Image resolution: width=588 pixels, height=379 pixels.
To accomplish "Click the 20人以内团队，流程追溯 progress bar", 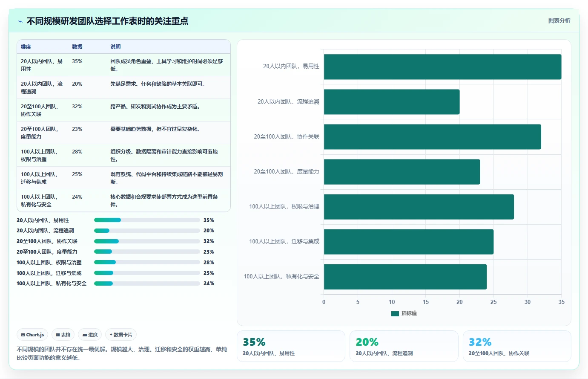I will pos(147,231).
